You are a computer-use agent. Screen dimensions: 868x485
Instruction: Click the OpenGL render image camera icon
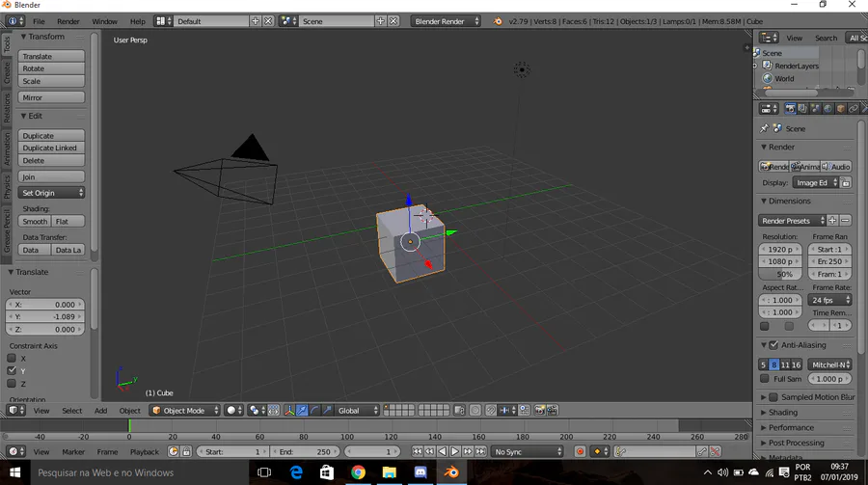tap(539, 410)
